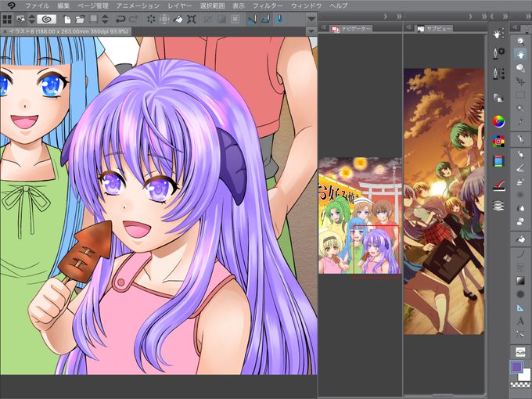532x399 pixels.
Task: Open file using folder icon
Action: [x=80, y=20]
